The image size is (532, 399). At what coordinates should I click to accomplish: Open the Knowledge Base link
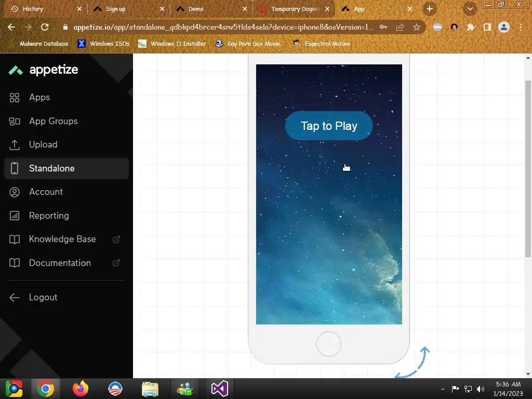66,239
